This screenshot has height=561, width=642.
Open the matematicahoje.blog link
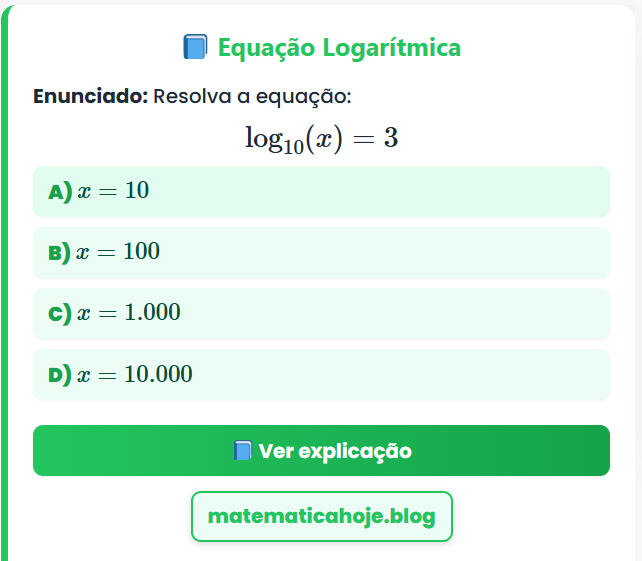[x=321, y=517]
